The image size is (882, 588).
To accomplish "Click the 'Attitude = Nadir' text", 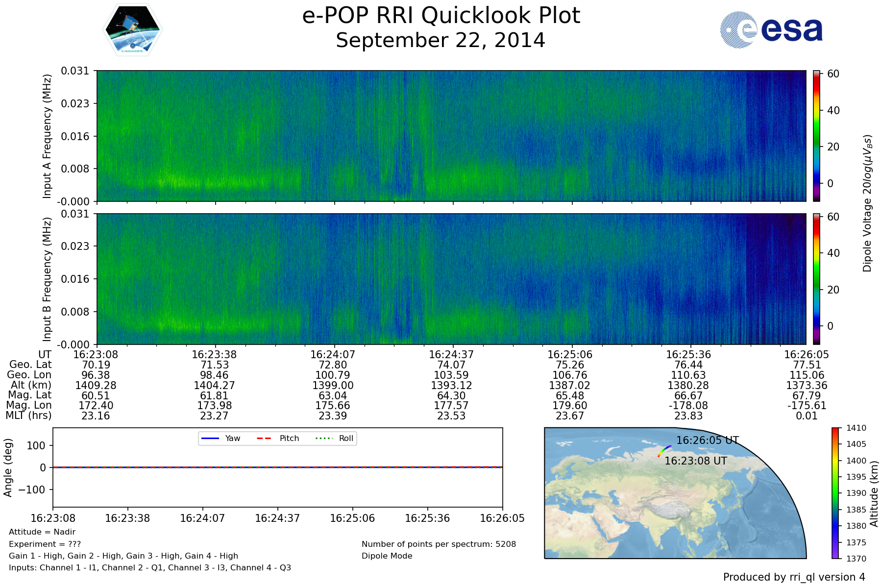I will click(x=42, y=532).
